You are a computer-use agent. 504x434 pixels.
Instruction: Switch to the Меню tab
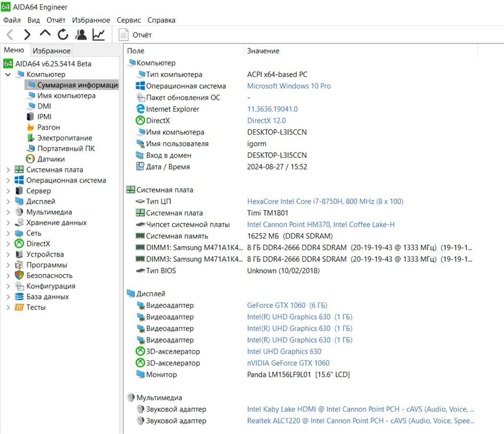click(x=14, y=50)
